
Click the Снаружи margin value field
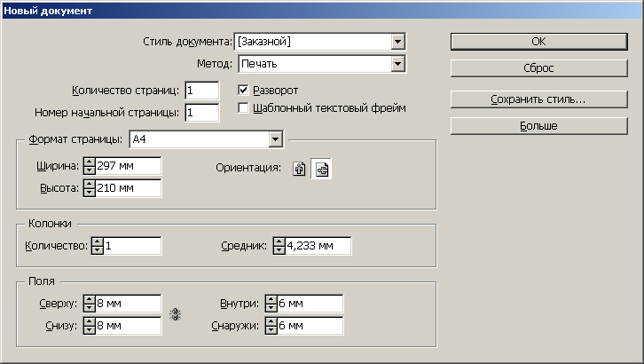pos(310,326)
